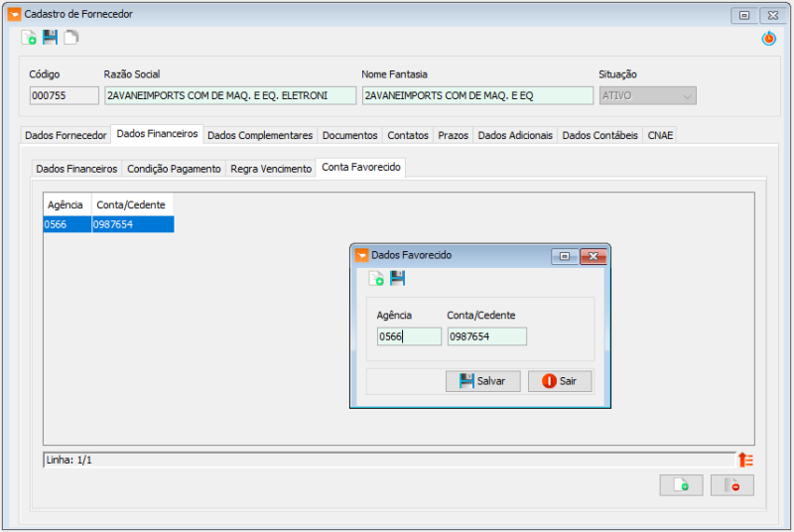Open Regra Vencimento sub-tab
Screen dimensions: 794x532
pyautogui.click(x=271, y=169)
